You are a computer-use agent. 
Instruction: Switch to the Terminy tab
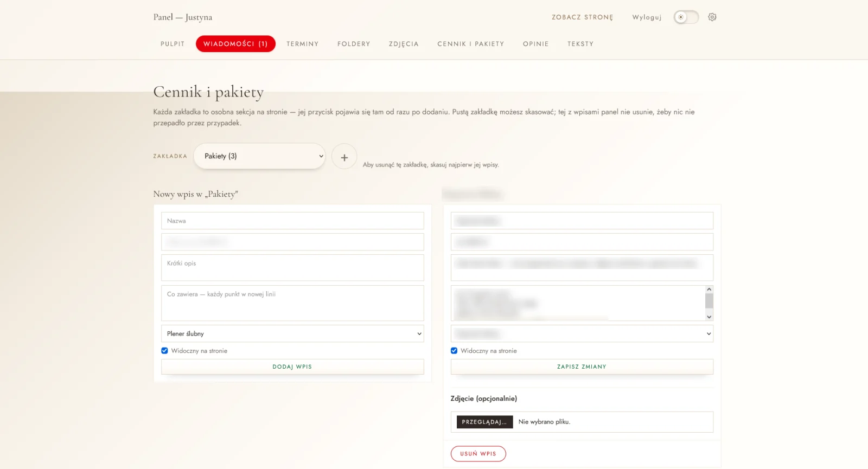(303, 44)
